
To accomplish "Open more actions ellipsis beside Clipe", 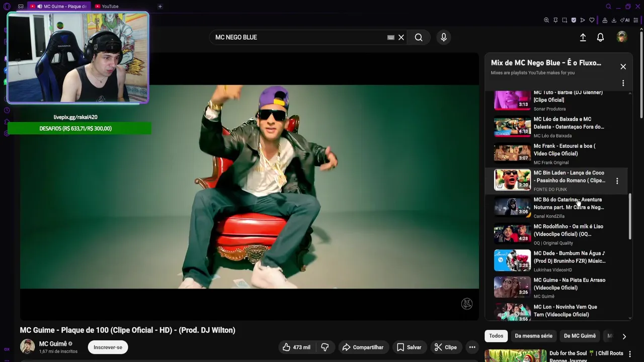I will 472,347.
